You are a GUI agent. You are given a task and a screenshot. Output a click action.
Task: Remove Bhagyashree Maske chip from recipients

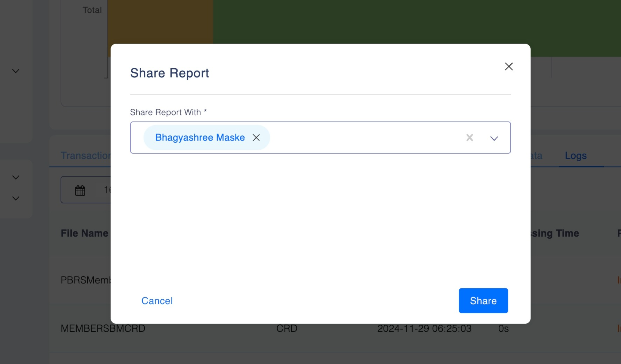pyautogui.click(x=256, y=137)
